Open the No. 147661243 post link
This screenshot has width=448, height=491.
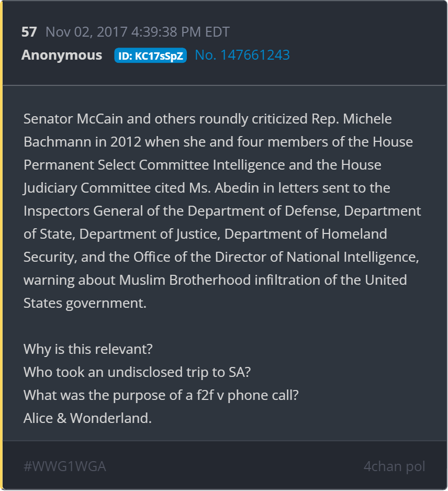click(x=242, y=55)
